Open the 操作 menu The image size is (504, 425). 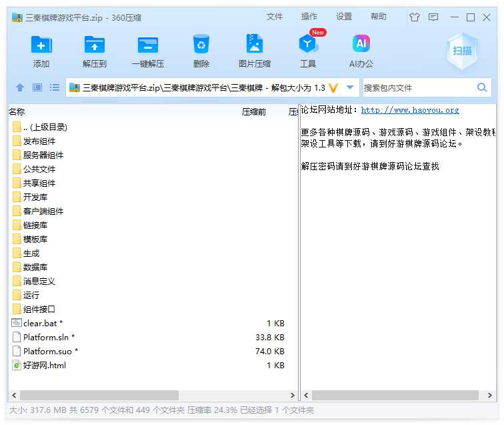309,17
